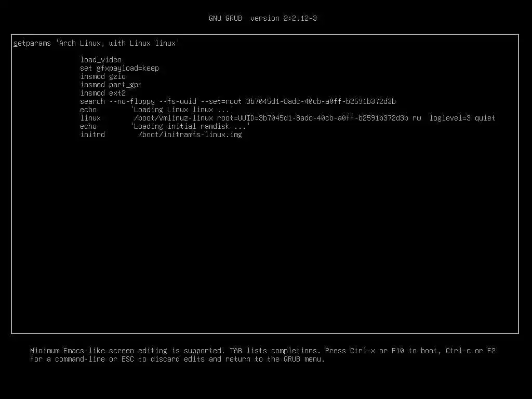Image resolution: width=532 pixels, height=399 pixels.
Task: Select the 'set gfxpayload=keep' line
Action: 119,68
